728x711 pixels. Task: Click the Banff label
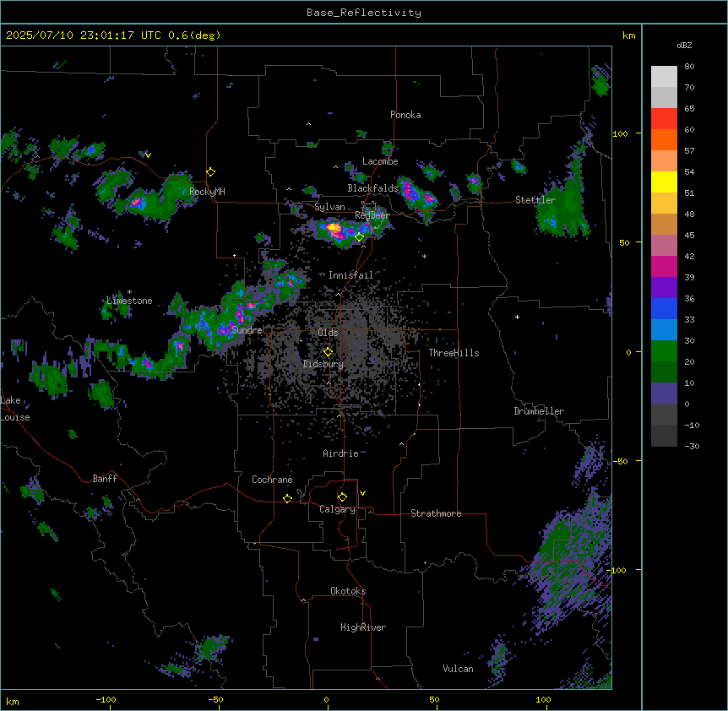tap(105, 479)
